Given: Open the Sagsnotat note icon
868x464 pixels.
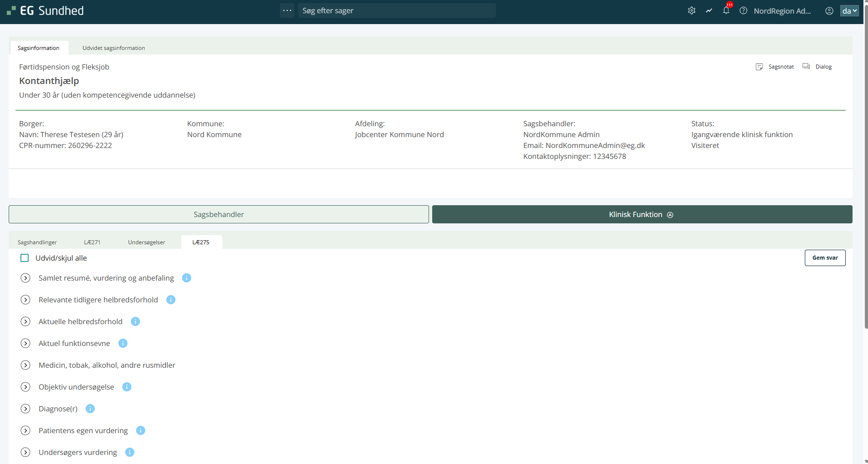Looking at the screenshot, I should [759, 67].
